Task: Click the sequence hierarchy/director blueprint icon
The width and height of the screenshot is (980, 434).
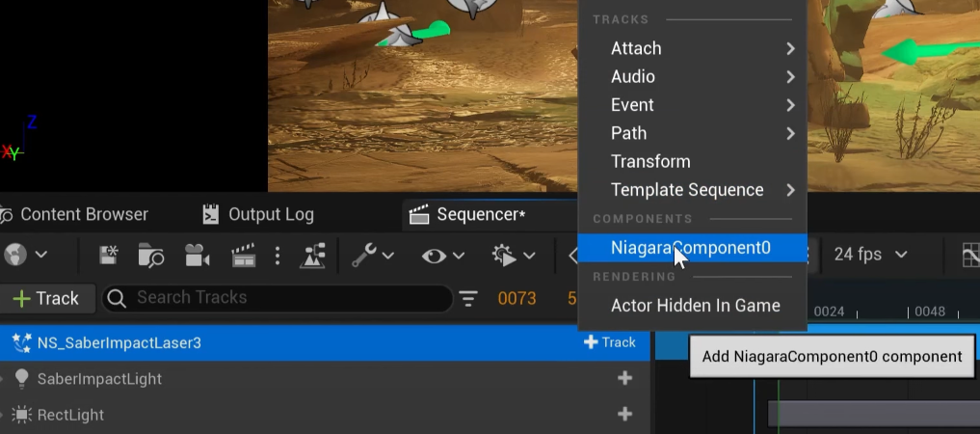Action: [312, 256]
